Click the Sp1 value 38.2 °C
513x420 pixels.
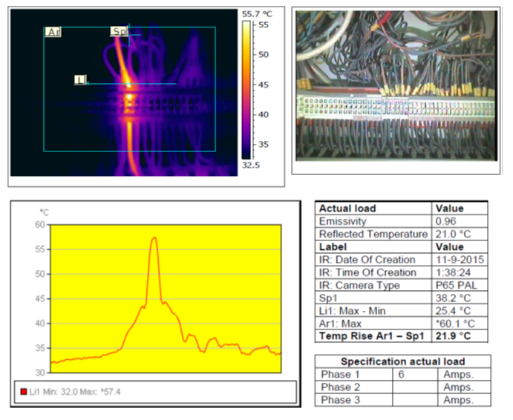coord(453,298)
